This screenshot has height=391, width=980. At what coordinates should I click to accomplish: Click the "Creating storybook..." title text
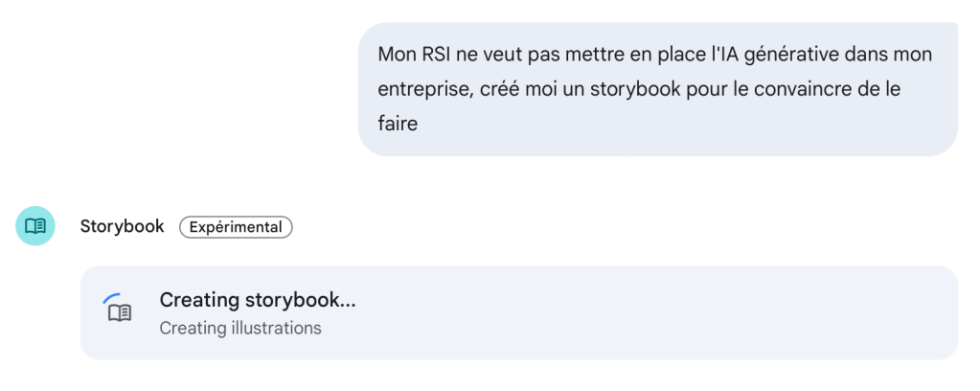click(x=257, y=300)
